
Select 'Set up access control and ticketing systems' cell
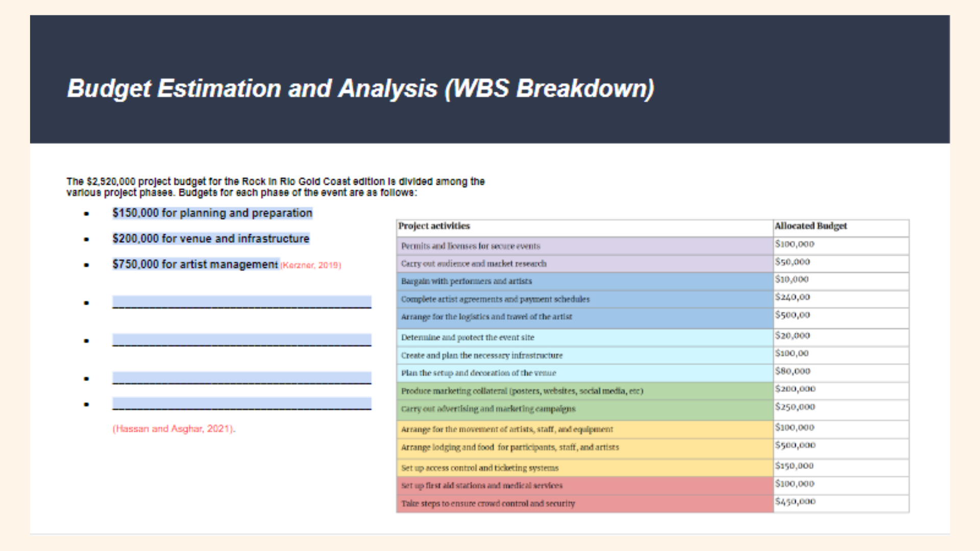click(479, 468)
